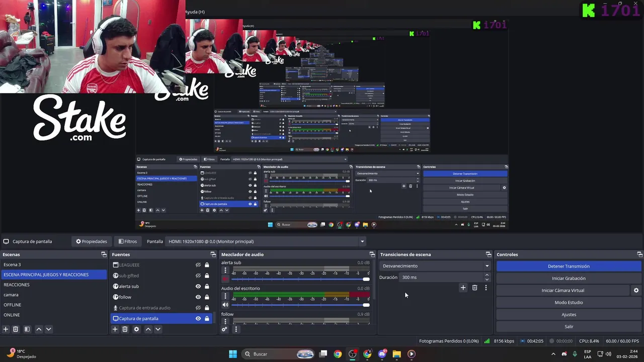Open scene filters icon in Escenas toolbar

pos(27,329)
